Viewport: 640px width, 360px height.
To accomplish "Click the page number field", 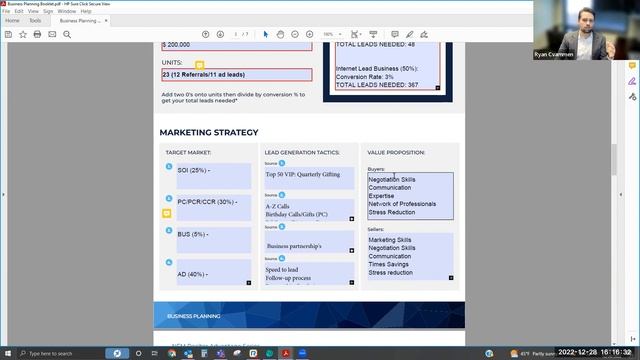I will 236,34.
